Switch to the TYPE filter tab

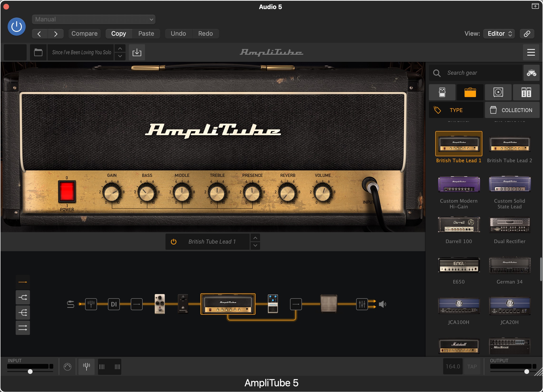456,110
